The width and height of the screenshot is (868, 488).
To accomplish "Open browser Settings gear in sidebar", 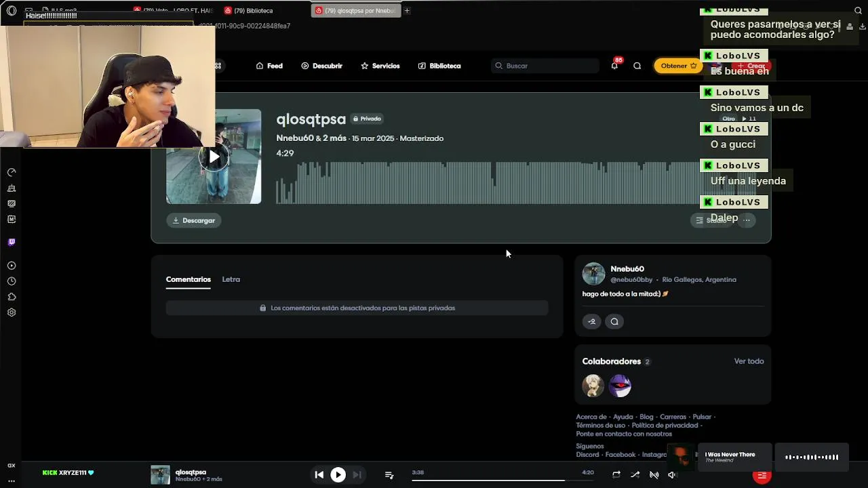I will (x=12, y=312).
